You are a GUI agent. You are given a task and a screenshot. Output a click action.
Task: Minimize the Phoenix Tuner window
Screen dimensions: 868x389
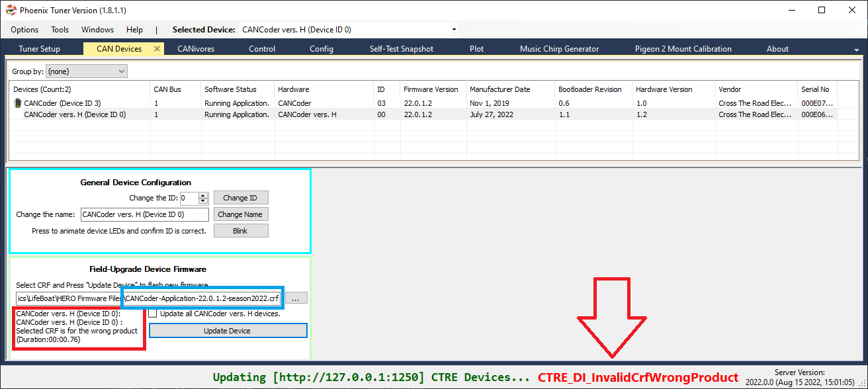click(x=793, y=10)
